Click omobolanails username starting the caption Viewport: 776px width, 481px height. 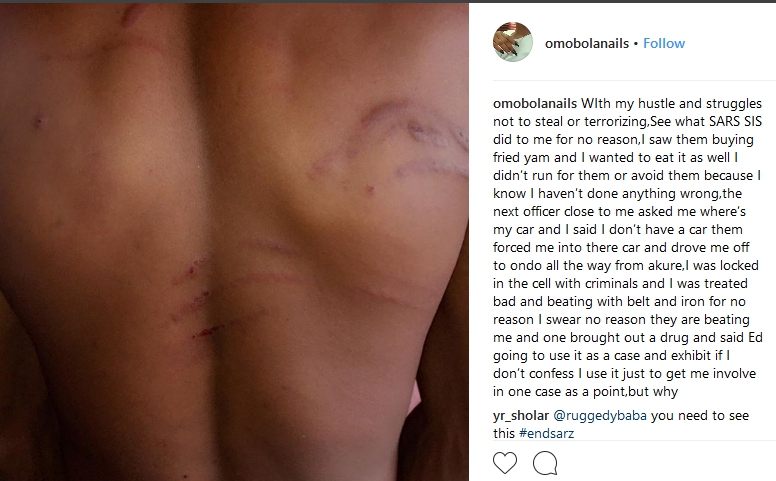(x=535, y=103)
